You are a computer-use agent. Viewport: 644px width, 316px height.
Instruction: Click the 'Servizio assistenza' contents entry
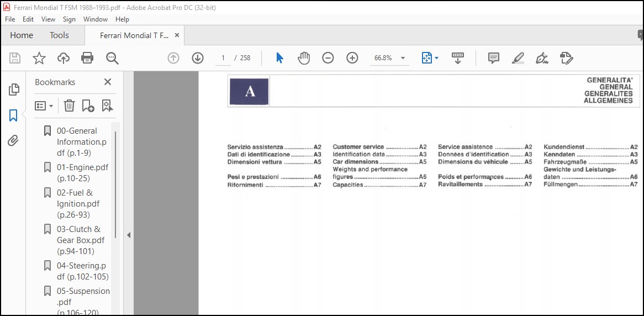[275, 147]
